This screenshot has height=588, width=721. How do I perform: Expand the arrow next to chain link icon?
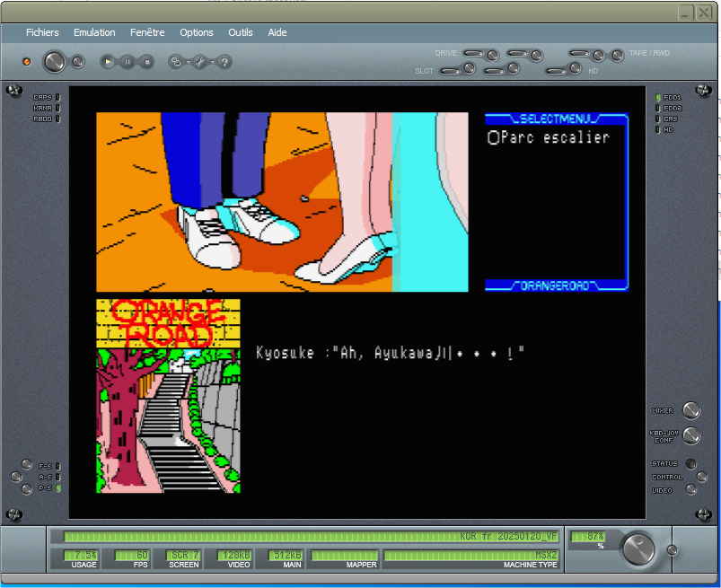(x=188, y=62)
